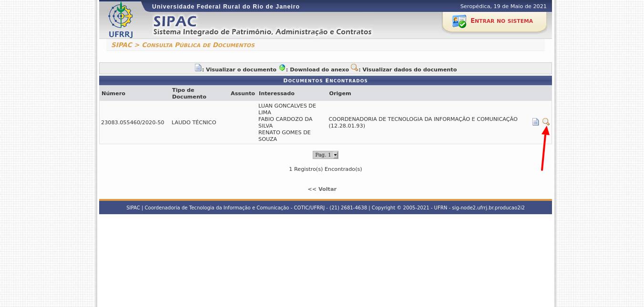644x307 pixels.
Task: Click the document page icon in the legend
Action: point(198,68)
